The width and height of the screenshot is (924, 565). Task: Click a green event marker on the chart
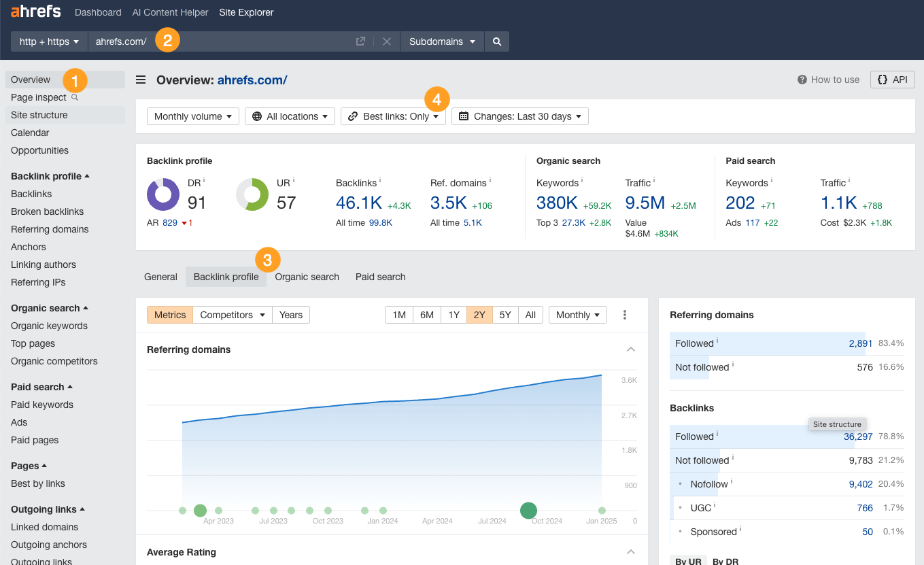[528, 510]
